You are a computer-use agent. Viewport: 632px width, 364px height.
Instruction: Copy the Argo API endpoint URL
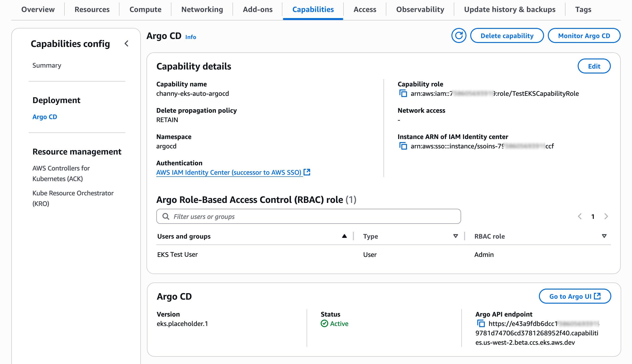pyautogui.click(x=481, y=323)
